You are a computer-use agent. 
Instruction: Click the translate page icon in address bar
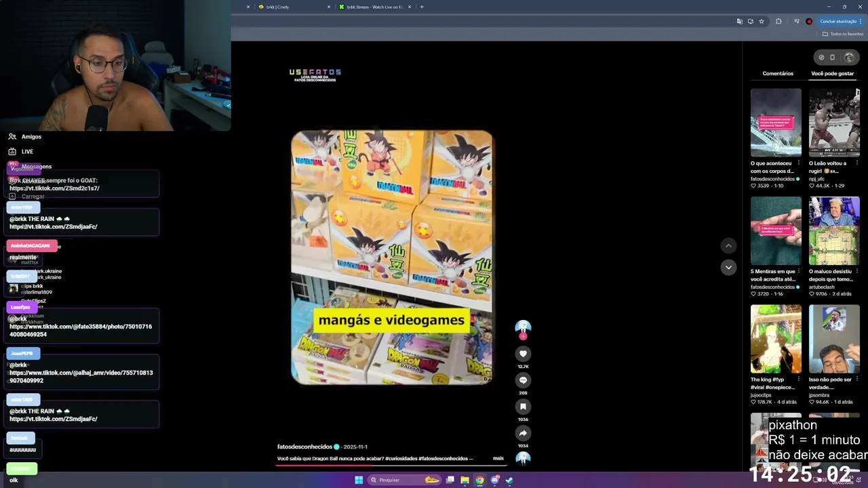(x=739, y=22)
